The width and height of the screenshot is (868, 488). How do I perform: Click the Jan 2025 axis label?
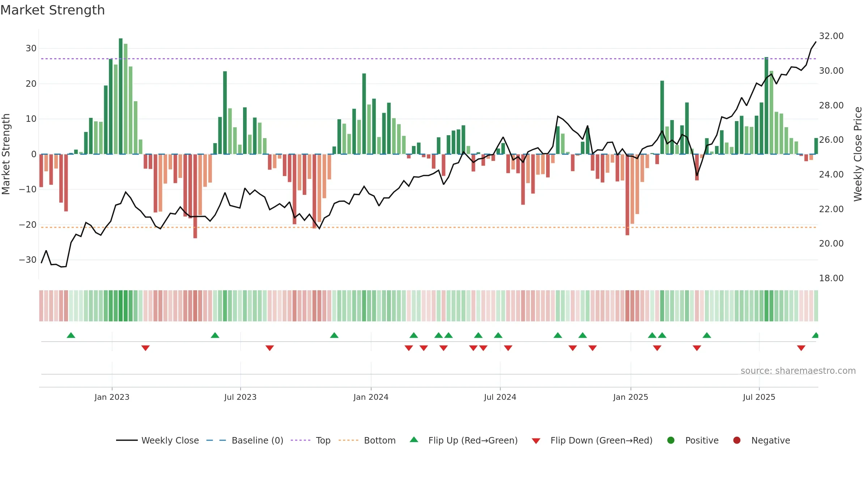[630, 397]
